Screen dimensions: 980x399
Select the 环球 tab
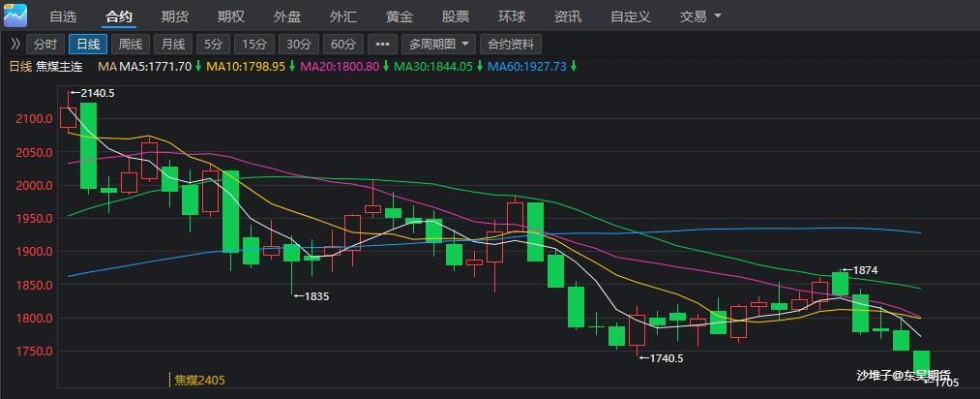512,16
